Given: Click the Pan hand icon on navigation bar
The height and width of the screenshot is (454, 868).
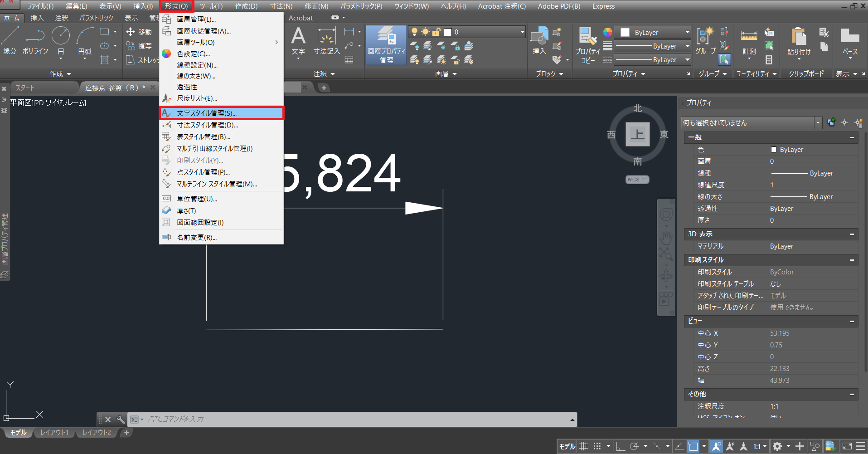Looking at the screenshot, I should [x=666, y=238].
